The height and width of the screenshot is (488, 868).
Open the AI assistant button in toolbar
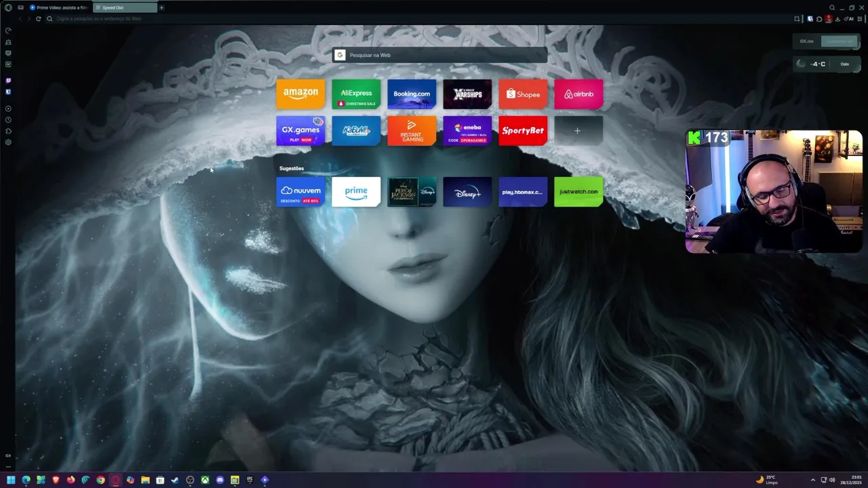pyautogui.click(x=850, y=19)
